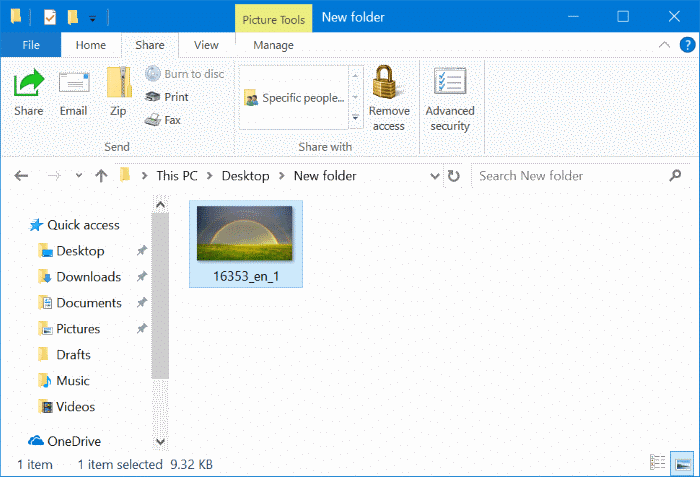This screenshot has width=700, height=477.
Task: Maximize the New folder window
Action: pyautogui.click(x=623, y=17)
